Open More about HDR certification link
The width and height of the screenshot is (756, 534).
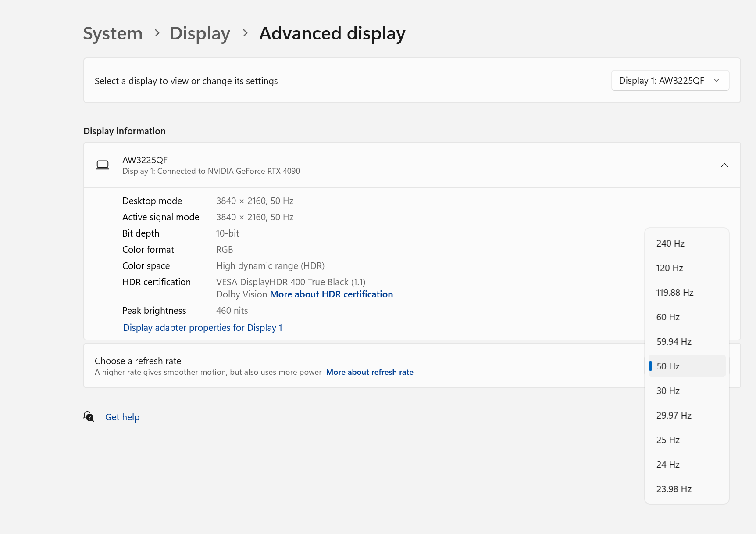pos(331,294)
